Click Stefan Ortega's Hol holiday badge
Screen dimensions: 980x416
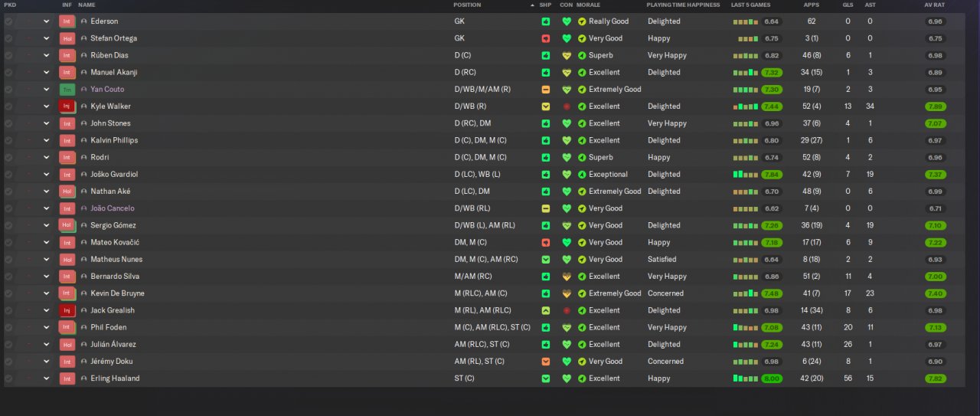coord(67,38)
